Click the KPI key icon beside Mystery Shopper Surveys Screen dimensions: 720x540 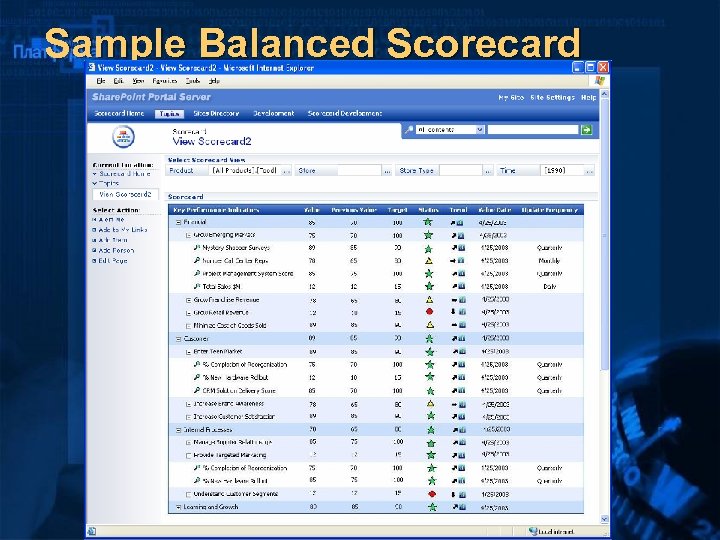pyautogui.click(x=197, y=248)
